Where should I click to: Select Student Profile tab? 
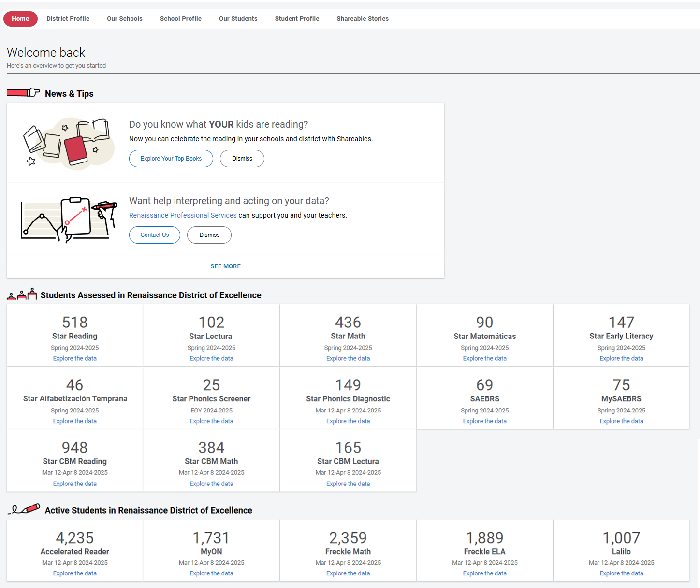point(297,19)
